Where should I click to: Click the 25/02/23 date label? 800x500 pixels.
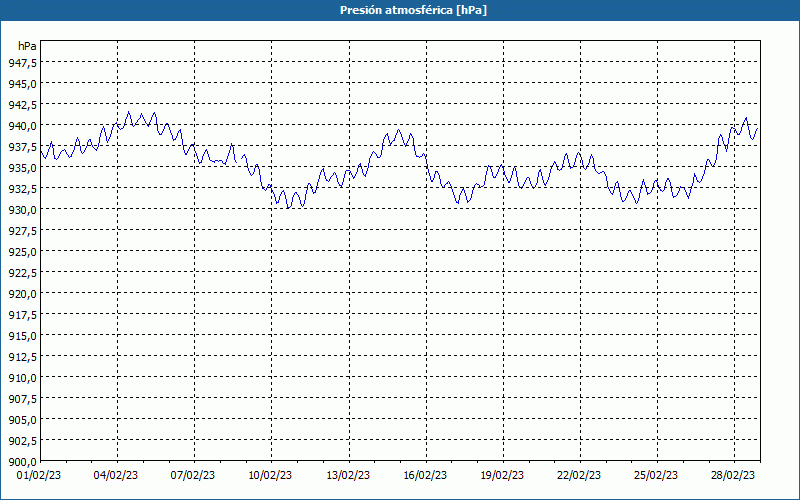(x=656, y=476)
